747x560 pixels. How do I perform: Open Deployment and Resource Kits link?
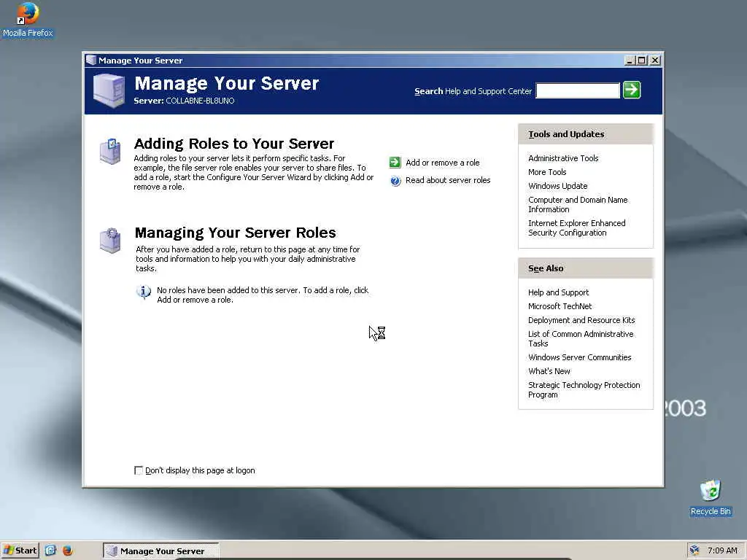(581, 320)
